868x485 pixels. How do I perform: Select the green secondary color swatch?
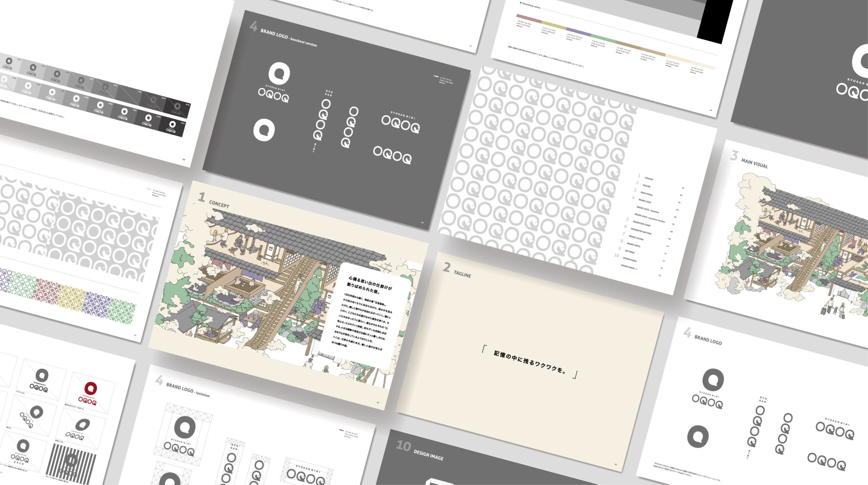(603, 38)
